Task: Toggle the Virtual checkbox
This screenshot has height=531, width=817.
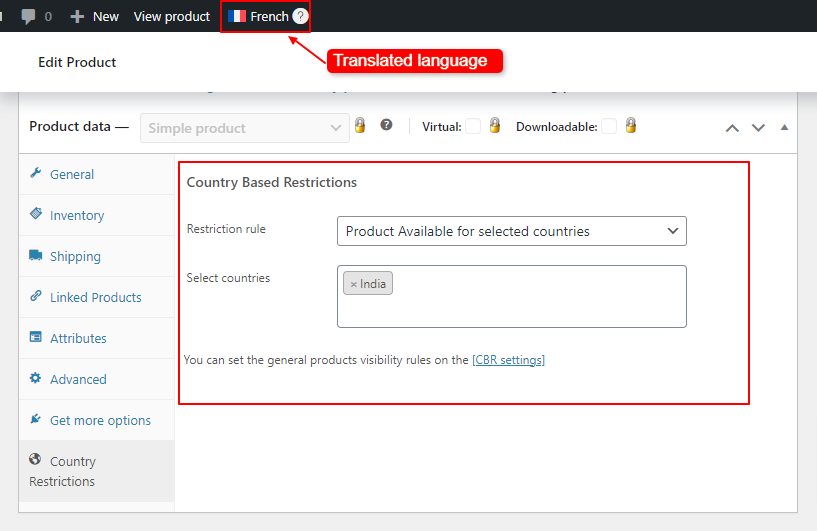Action: pos(473,126)
